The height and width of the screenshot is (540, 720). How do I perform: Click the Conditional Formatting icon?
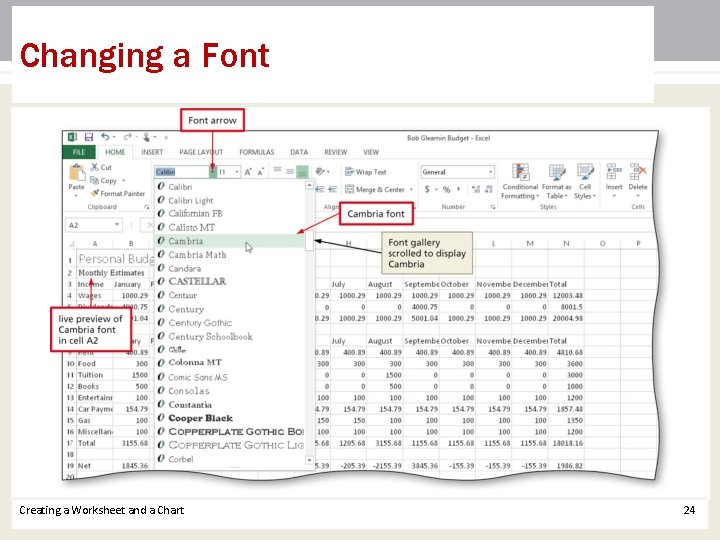coord(520,172)
